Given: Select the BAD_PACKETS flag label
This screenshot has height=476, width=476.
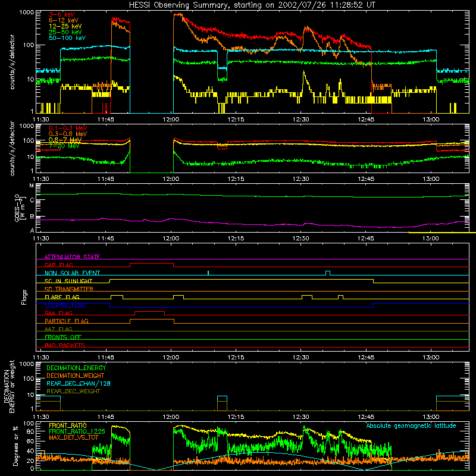Looking at the screenshot, I should click(x=65, y=345).
